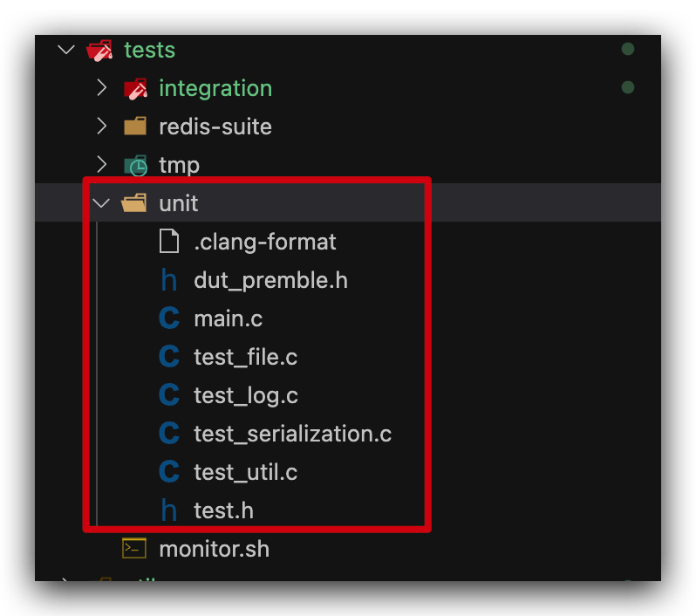
Task: Click the redis-suite folder icon
Action: (x=135, y=127)
